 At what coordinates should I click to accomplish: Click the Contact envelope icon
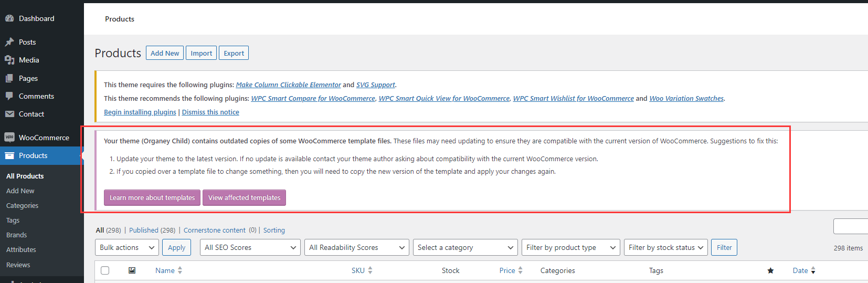coord(9,114)
